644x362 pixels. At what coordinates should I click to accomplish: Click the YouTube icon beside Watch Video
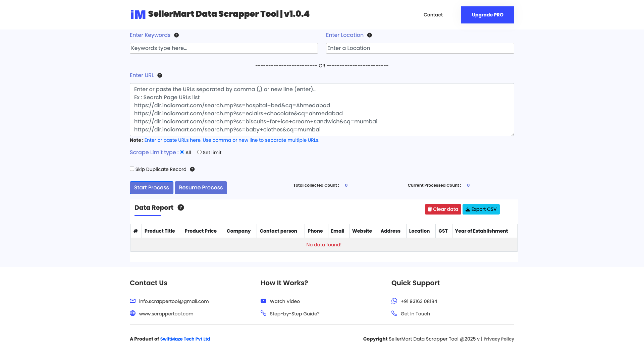click(x=264, y=301)
